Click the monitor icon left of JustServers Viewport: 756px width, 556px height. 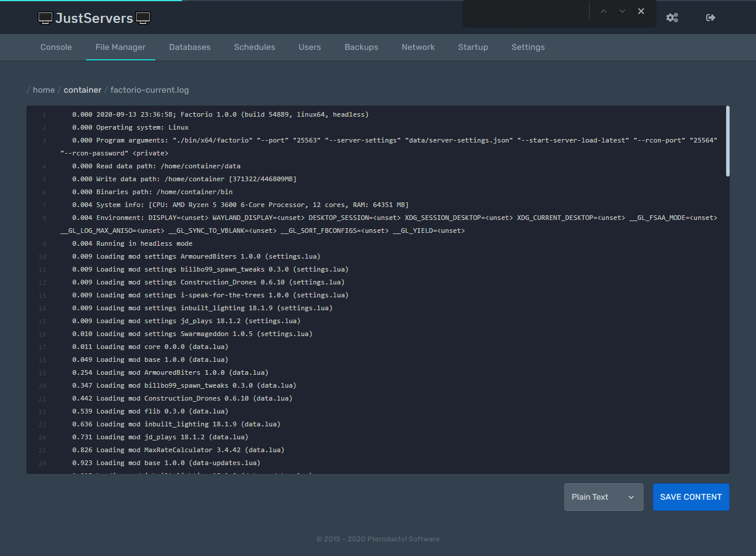[45, 18]
